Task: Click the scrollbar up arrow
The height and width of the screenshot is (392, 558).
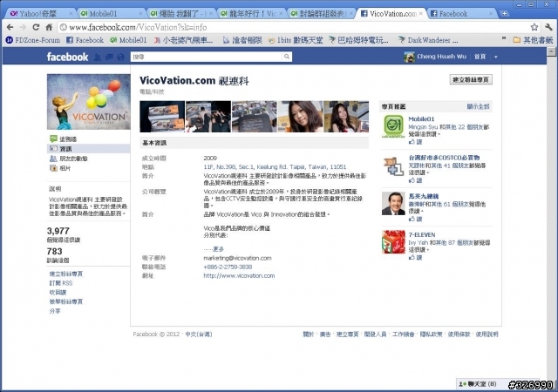Action: [551, 51]
